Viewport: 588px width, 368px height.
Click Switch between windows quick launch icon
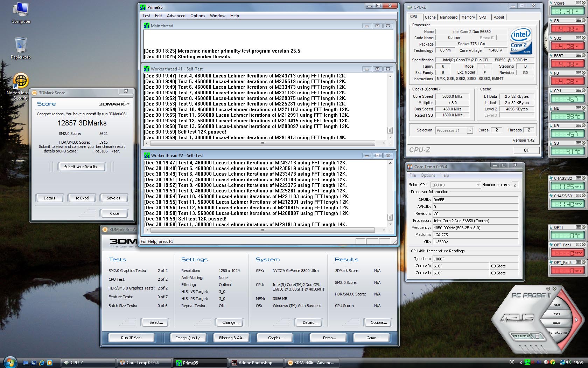tap(34, 363)
